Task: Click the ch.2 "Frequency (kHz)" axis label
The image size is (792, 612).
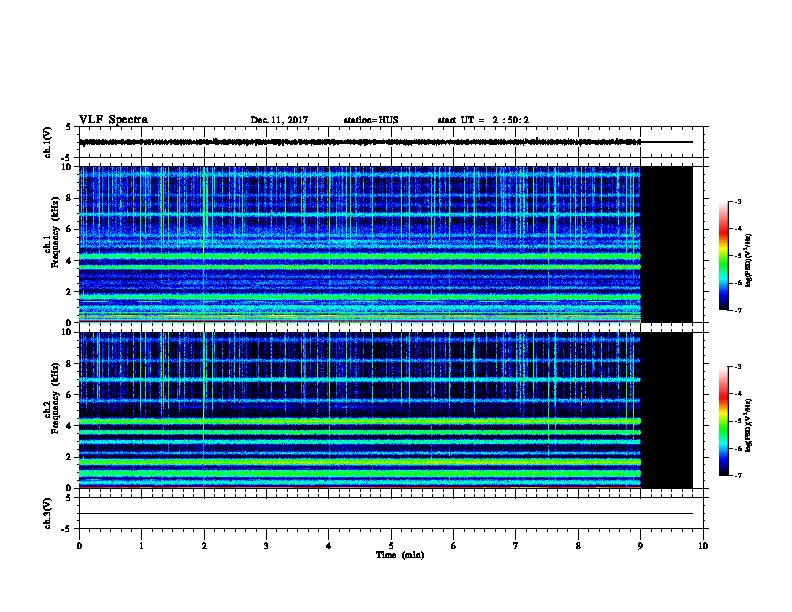Action: click(x=55, y=398)
